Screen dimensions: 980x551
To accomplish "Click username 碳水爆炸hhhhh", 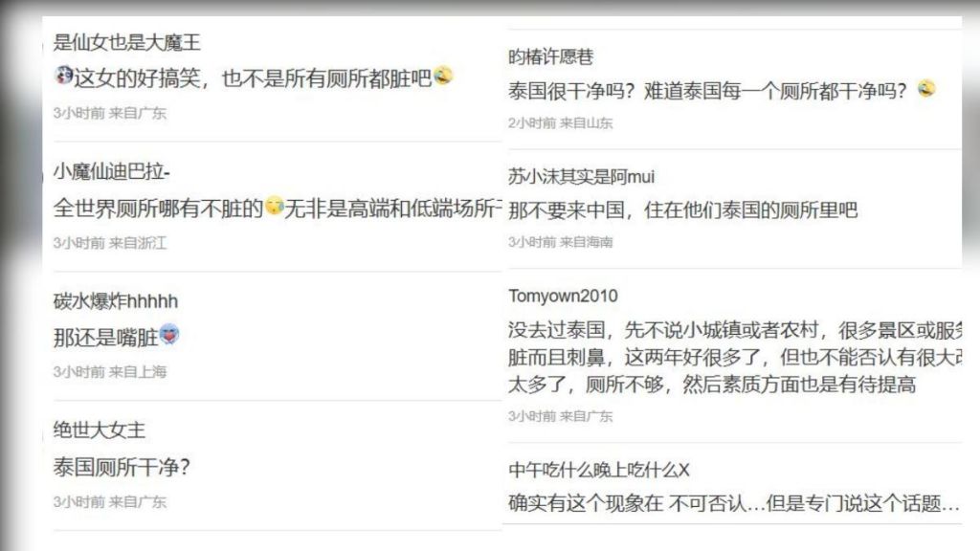I will coord(116,301).
